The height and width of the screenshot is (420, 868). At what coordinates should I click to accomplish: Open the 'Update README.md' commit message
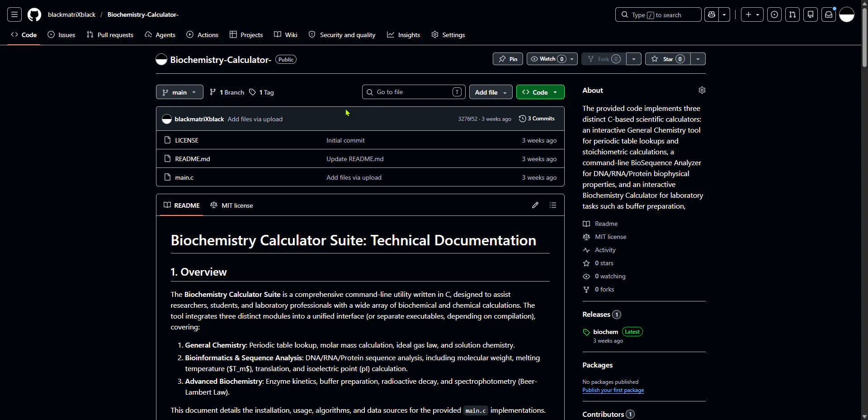[x=355, y=159]
